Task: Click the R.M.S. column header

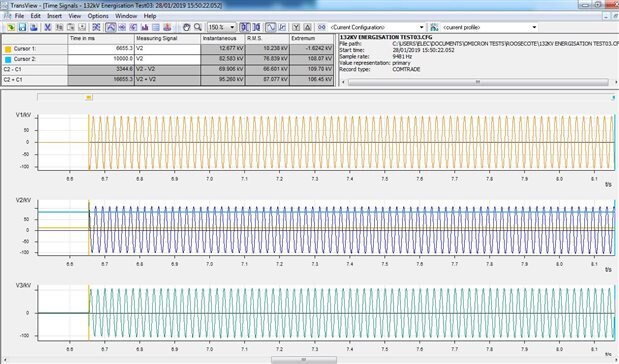Action: pyautogui.click(x=267, y=39)
